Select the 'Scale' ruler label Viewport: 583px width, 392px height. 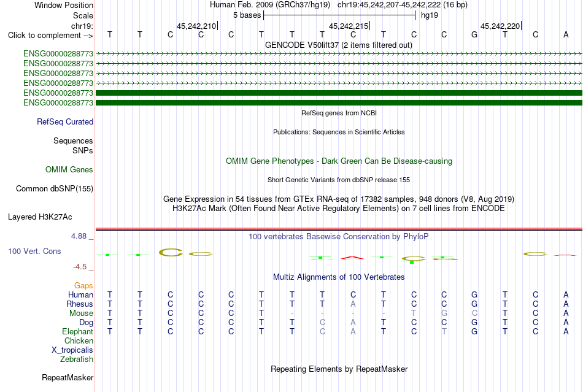(x=83, y=15)
